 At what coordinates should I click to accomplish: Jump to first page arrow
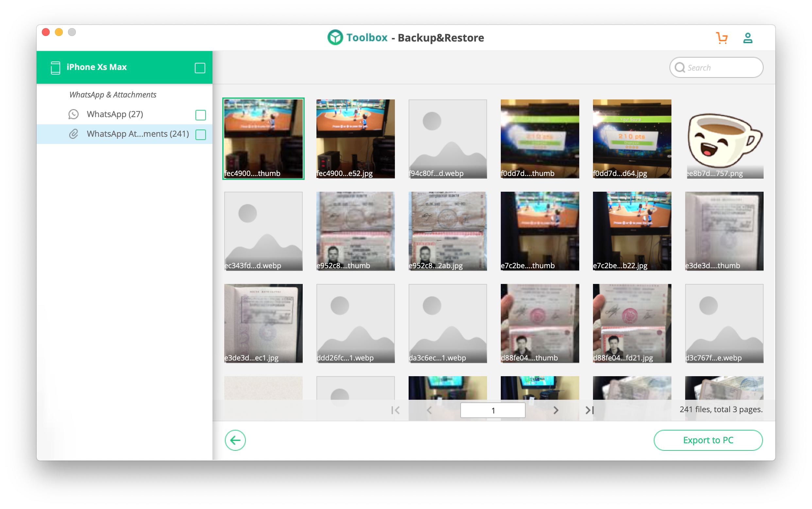coord(396,410)
